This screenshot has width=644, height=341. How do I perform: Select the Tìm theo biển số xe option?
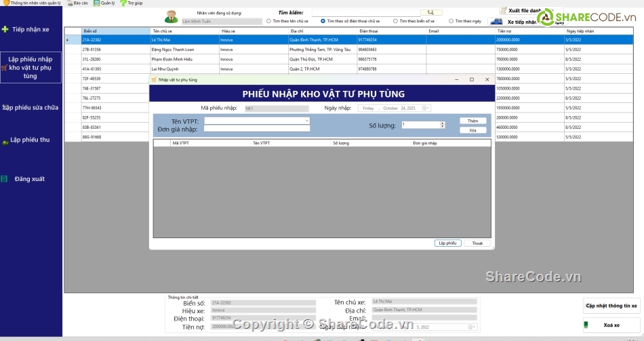pyautogui.click(x=395, y=21)
